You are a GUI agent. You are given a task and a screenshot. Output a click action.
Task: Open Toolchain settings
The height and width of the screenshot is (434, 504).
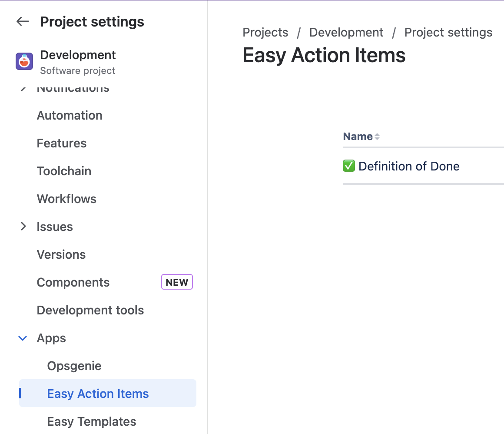(64, 171)
